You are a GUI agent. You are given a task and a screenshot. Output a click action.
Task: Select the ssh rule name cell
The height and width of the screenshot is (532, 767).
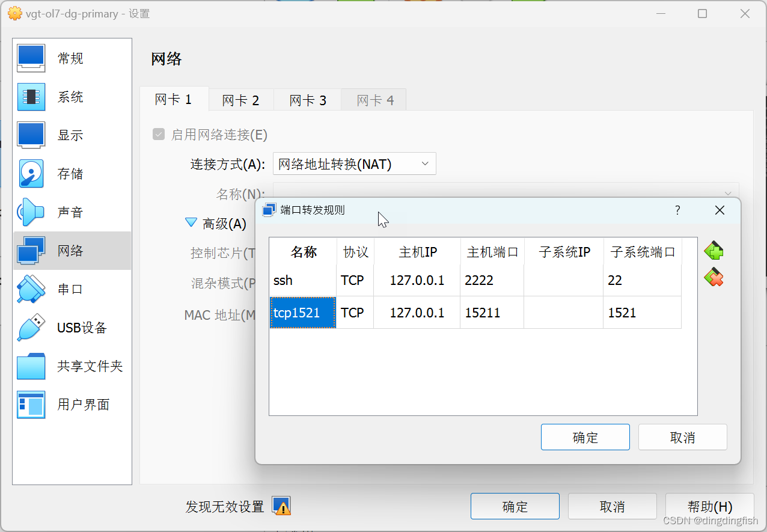tap(303, 280)
